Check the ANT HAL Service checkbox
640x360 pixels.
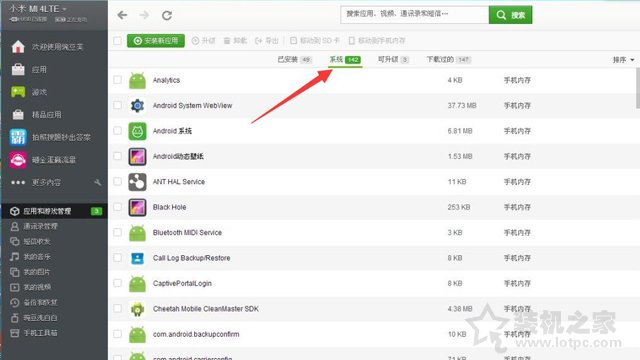118,181
